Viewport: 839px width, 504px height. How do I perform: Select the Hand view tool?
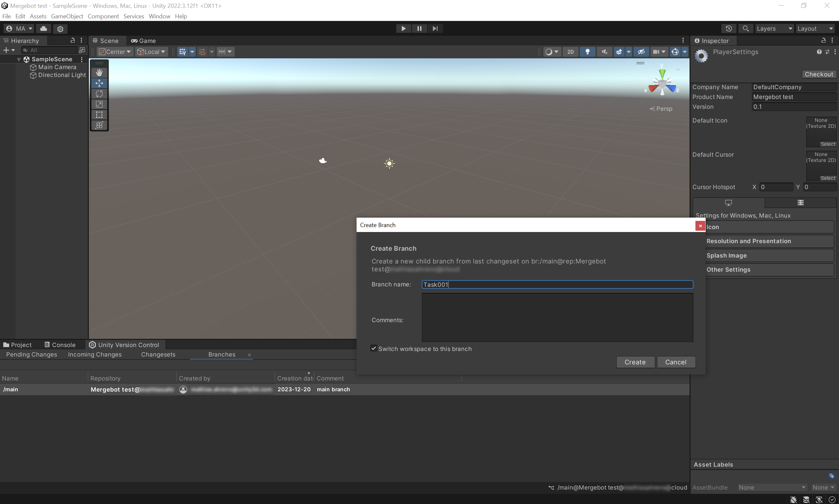click(99, 73)
